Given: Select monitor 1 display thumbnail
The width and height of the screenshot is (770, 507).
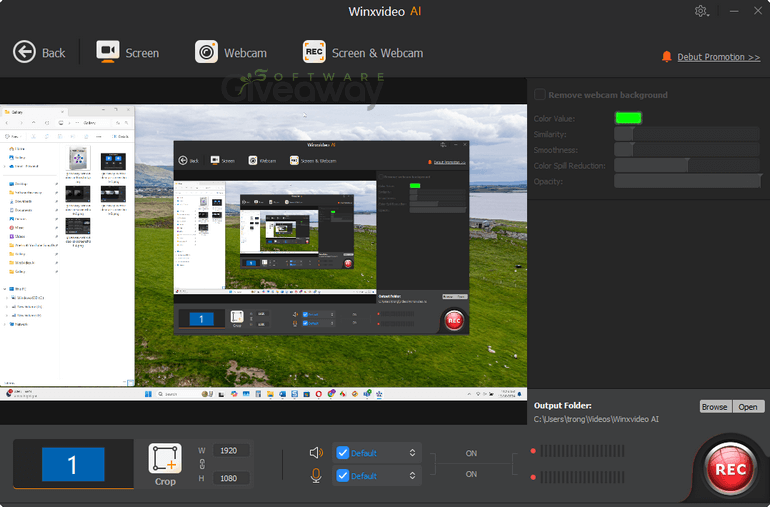Looking at the screenshot, I should coord(73,464).
